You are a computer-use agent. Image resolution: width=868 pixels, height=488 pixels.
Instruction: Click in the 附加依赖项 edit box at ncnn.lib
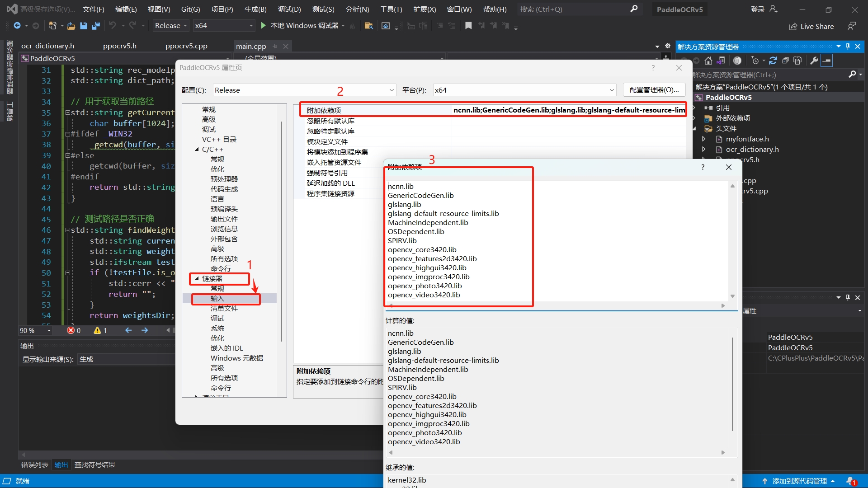click(x=401, y=187)
